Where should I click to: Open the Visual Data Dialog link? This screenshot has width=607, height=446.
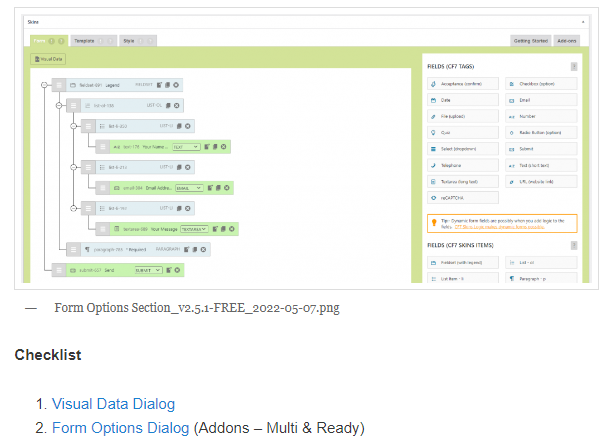(x=113, y=404)
